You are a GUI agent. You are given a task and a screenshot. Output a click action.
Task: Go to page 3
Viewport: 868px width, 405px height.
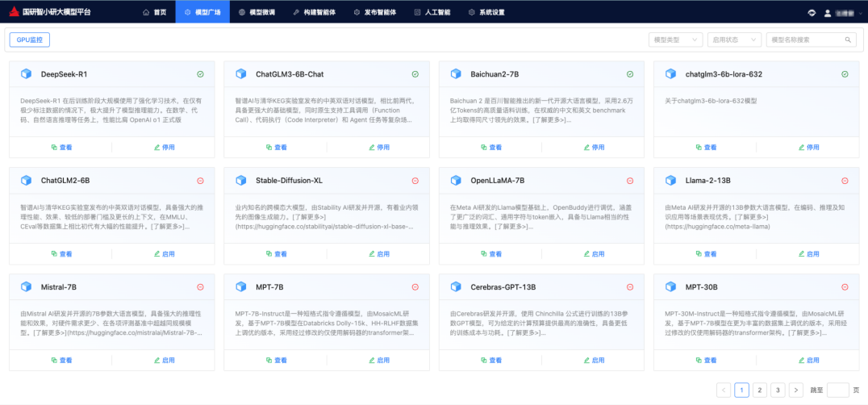pos(778,390)
